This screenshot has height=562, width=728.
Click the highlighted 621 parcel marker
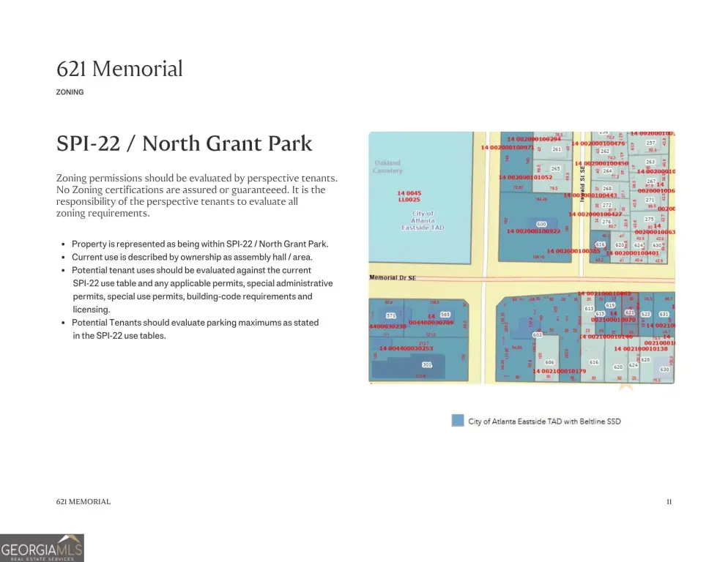pos(630,312)
